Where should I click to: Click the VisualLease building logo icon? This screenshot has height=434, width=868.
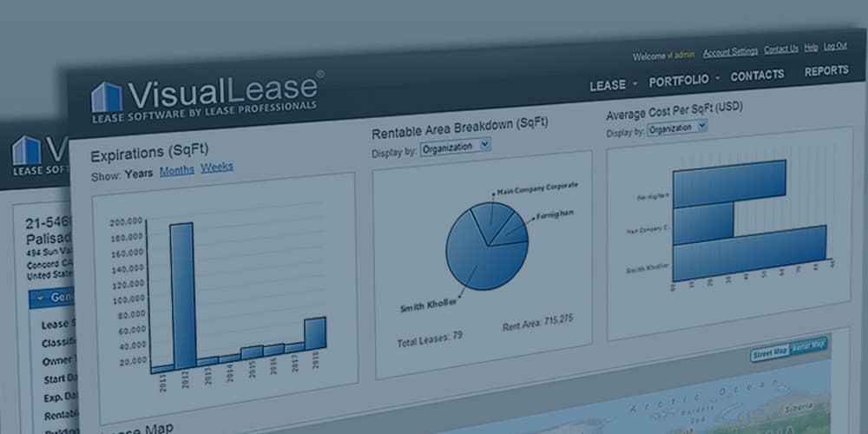106,97
